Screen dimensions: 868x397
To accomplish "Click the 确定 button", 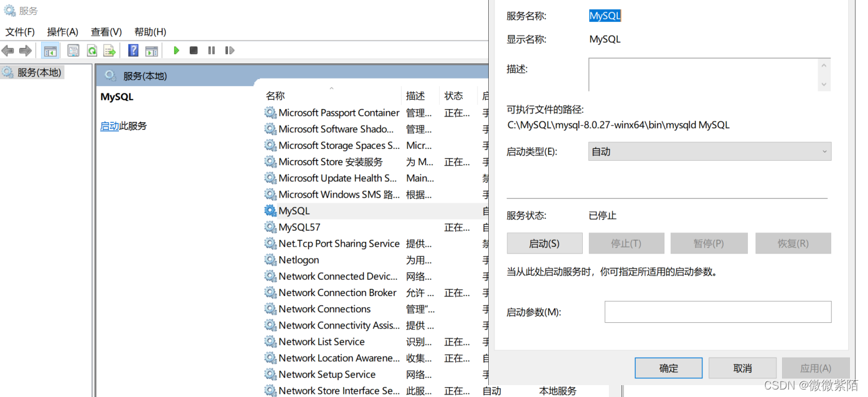I will pyautogui.click(x=669, y=368).
